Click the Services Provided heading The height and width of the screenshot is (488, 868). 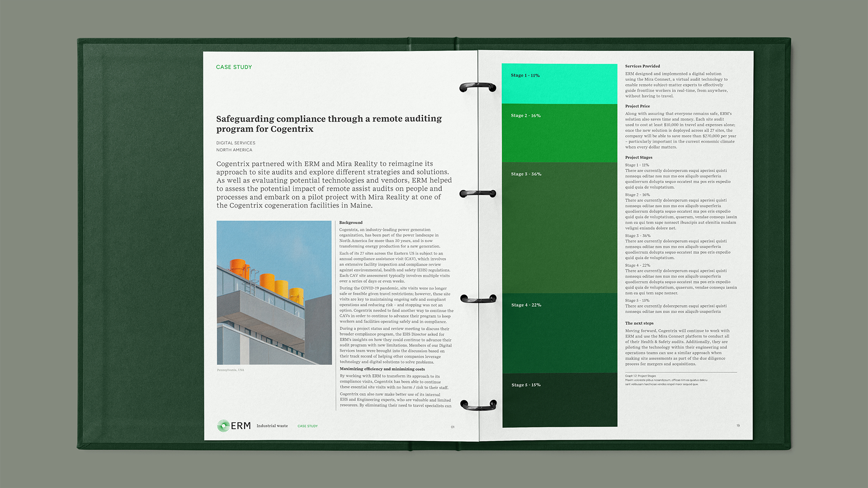[642, 66]
